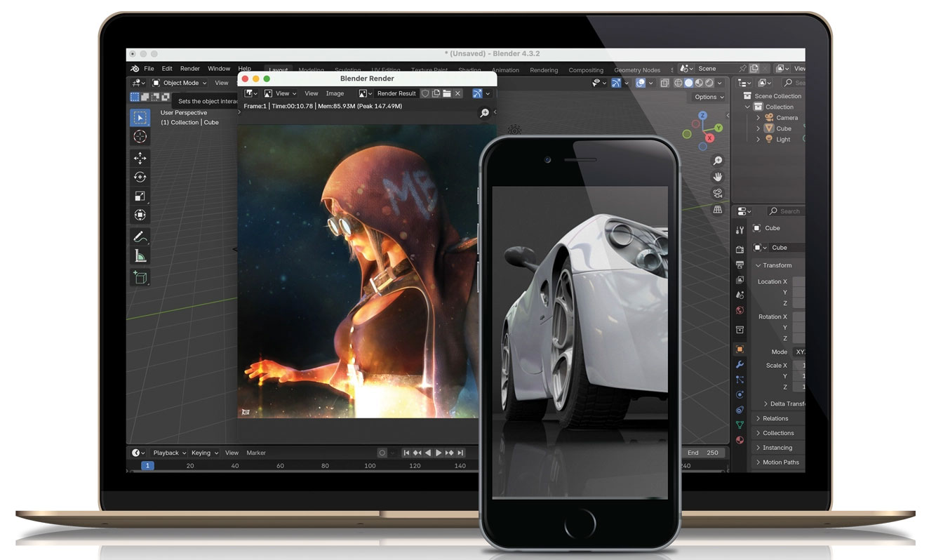The height and width of the screenshot is (560, 929).
Task: Click the red X axis on gizmo
Action: tap(709, 139)
